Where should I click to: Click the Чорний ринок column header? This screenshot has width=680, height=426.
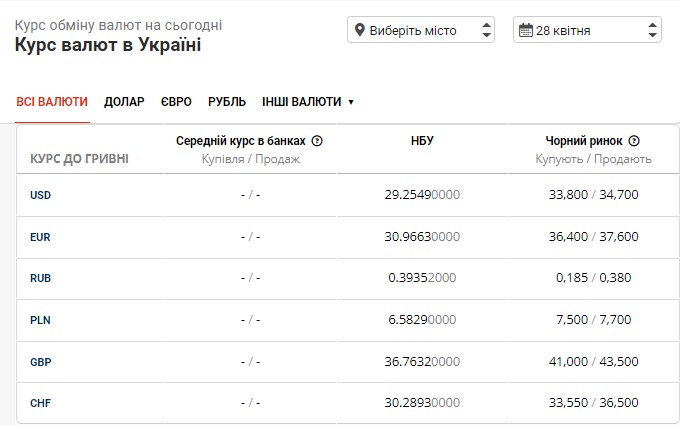(584, 141)
